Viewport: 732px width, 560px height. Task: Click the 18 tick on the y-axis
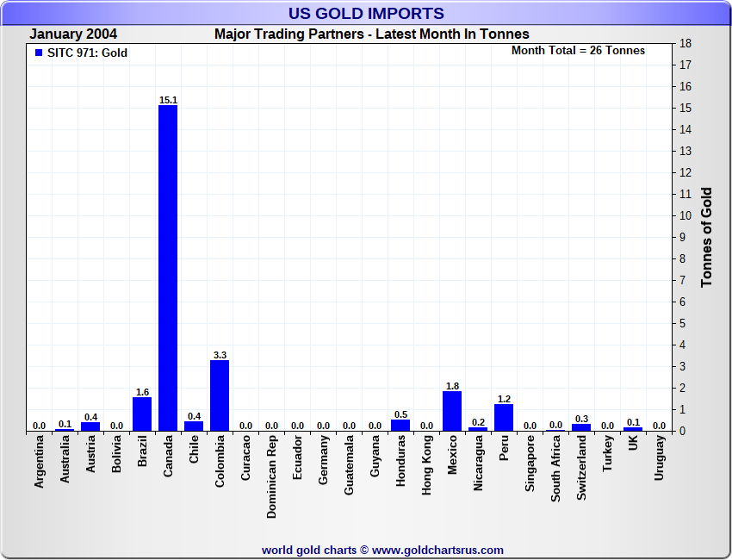point(685,43)
